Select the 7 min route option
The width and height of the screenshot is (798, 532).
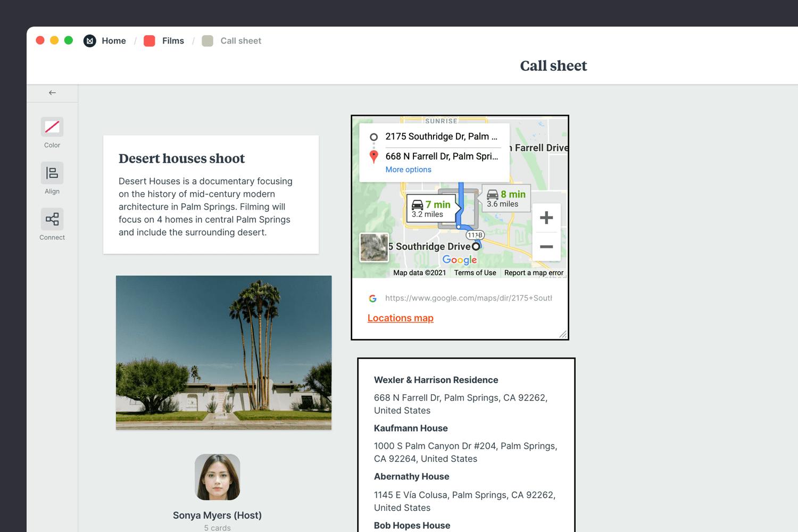pos(431,209)
